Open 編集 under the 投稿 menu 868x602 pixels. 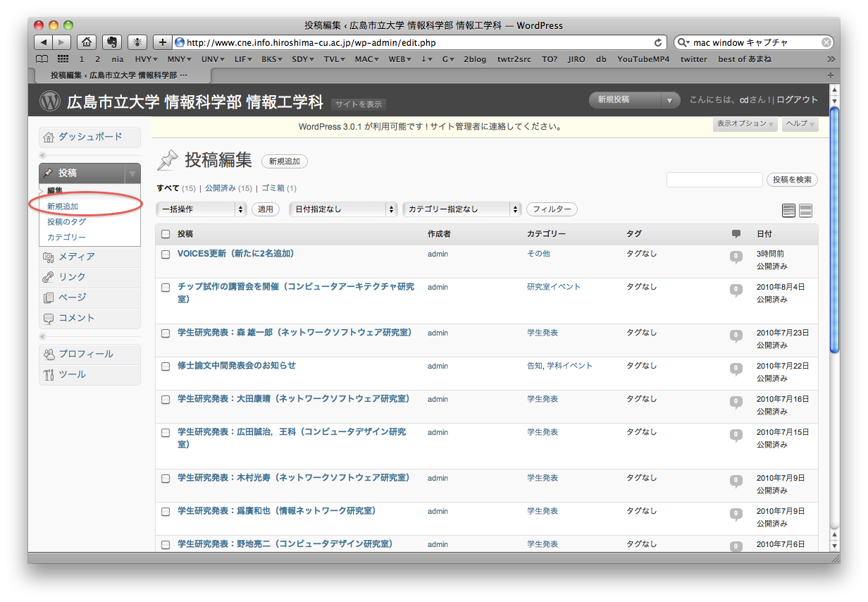(x=55, y=190)
